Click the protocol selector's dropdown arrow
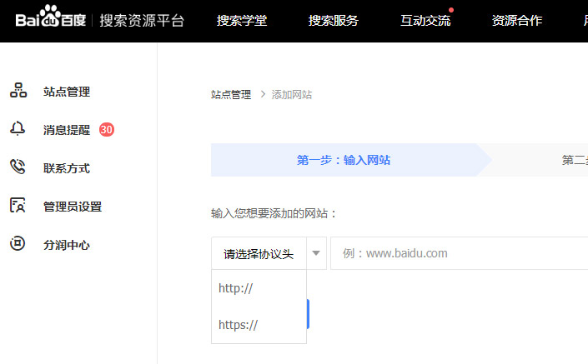588x364 pixels. (x=317, y=253)
